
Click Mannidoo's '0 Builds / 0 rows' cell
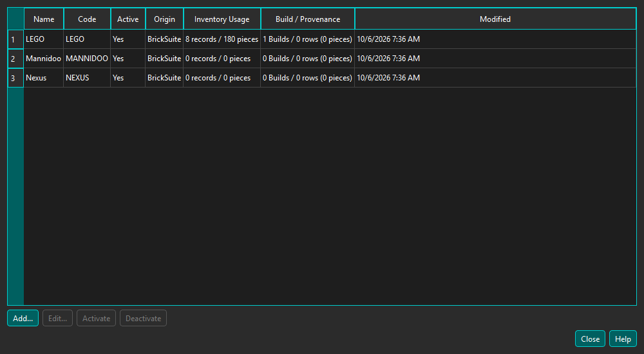308,59
